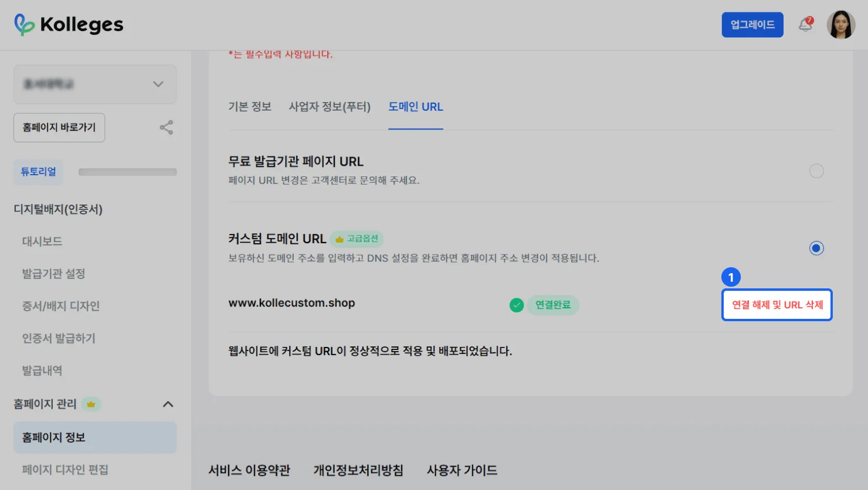Click the tutorial progress bar
The image size is (868, 490).
point(128,172)
